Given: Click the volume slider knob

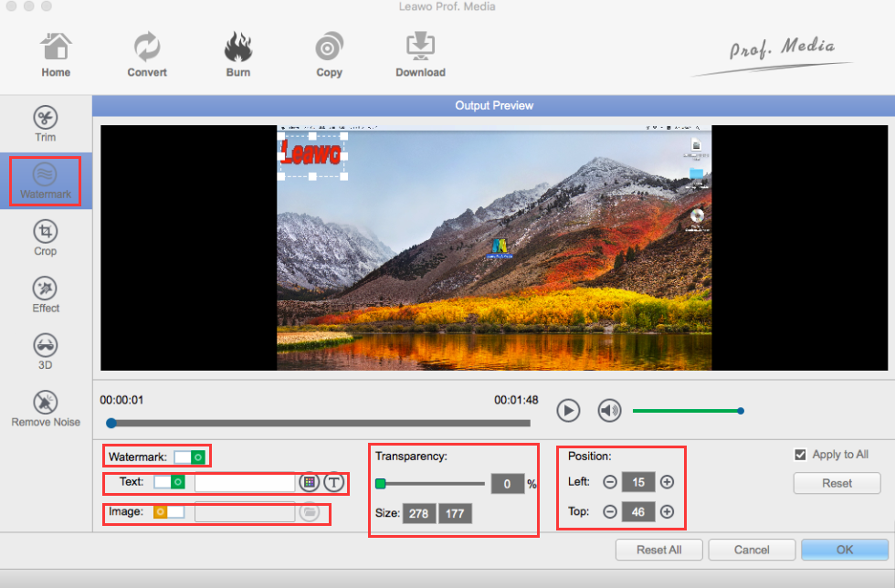Looking at the screenshot, I should click(741, 411).
